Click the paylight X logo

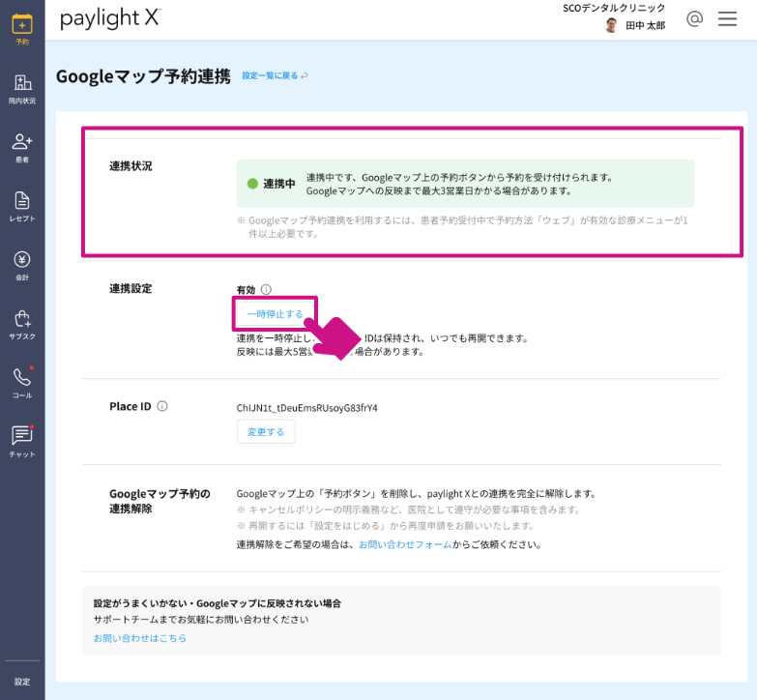[110, 19]
